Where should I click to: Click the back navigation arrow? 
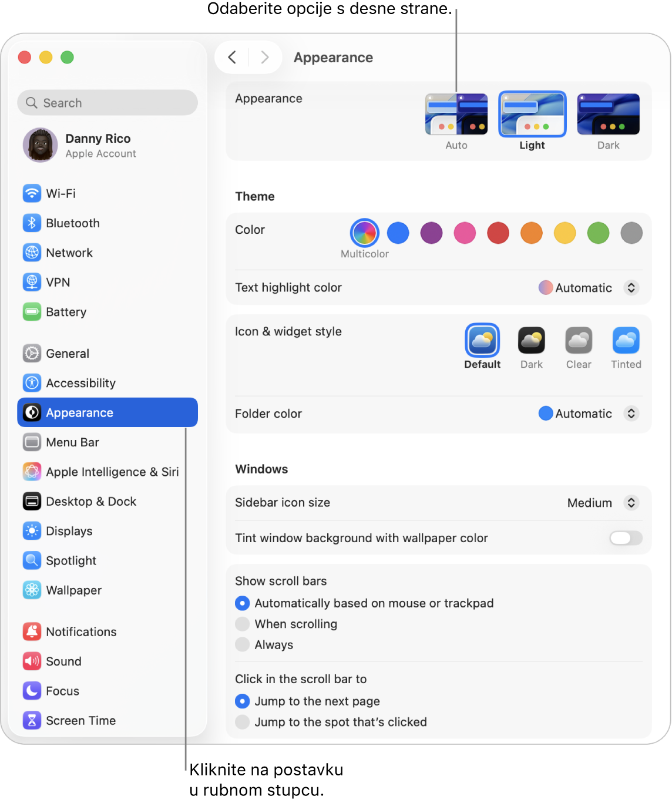(232, 58)
